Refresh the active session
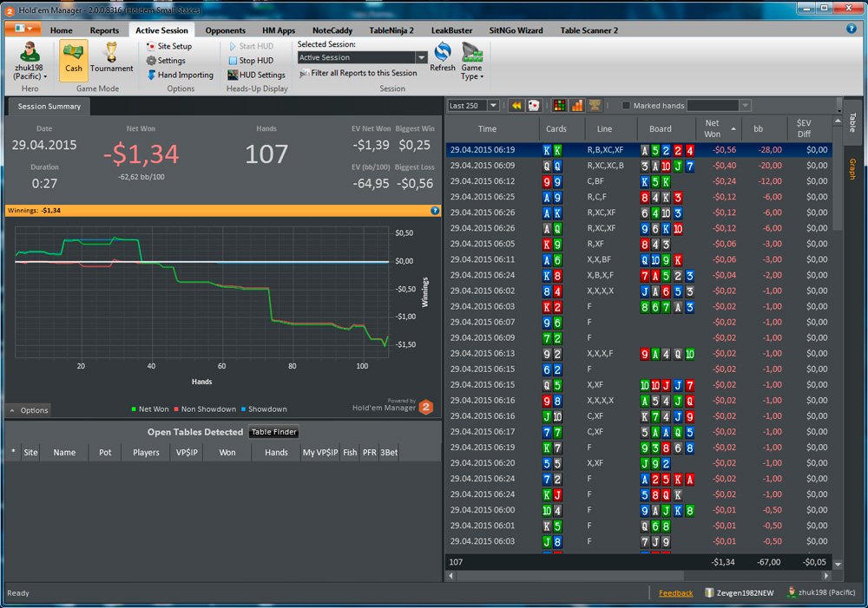The image size is (868, 608). click(x=443, y=56)
